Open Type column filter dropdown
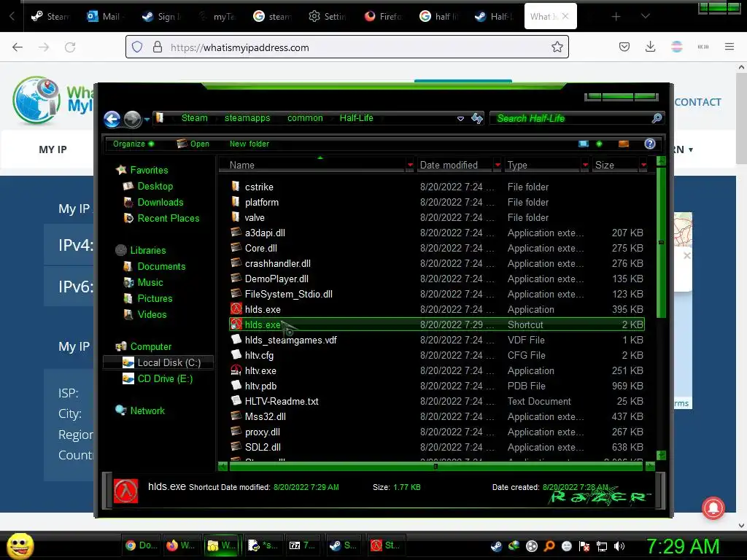Screen dimensions: 747x560 coord(585,166)
